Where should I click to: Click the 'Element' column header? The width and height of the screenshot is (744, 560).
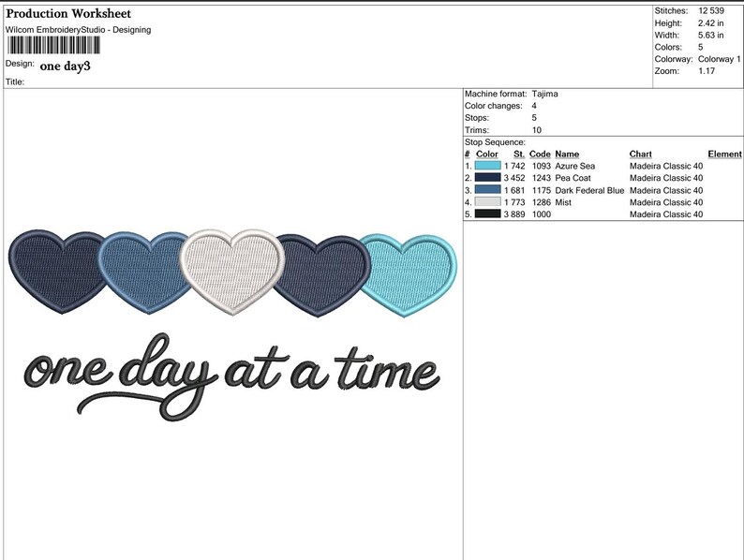[x=724, y=154]
